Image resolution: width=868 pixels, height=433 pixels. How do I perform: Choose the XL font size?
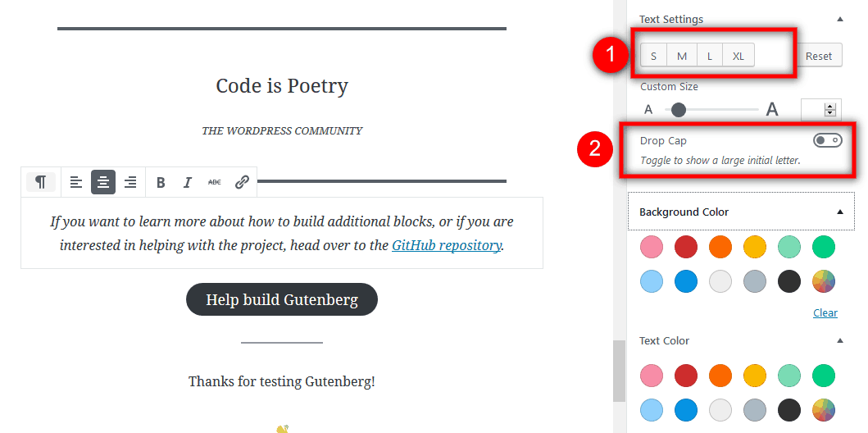738,56
